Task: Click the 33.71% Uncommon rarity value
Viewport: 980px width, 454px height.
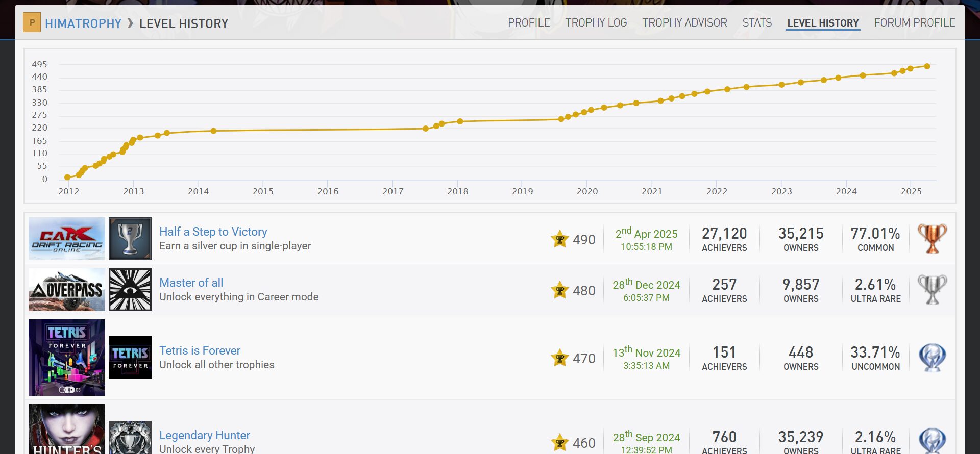Action: click(x=875, y=352)
